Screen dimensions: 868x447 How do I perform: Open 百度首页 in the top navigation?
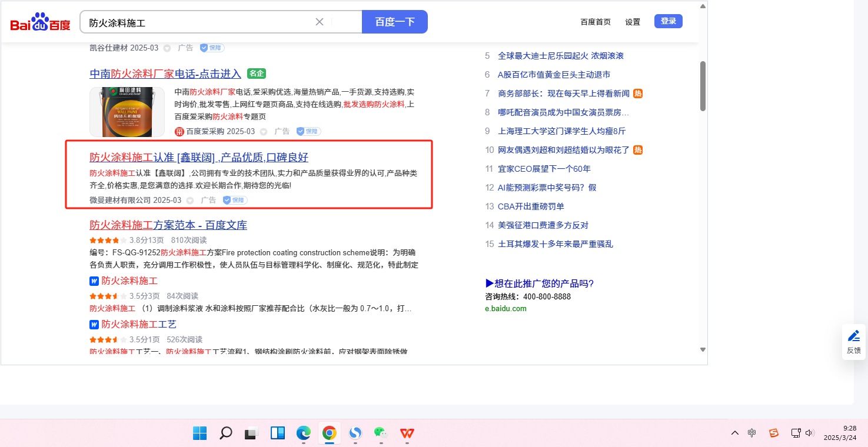[596, 22]
